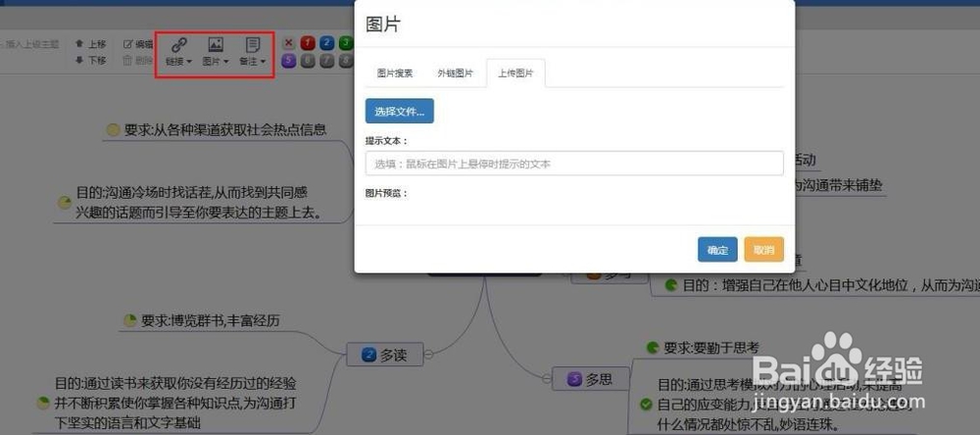The width and height of the screenshot is (980, 435).
Task: Select the 多思 mind map node
Action: click(x=590, y=379)
